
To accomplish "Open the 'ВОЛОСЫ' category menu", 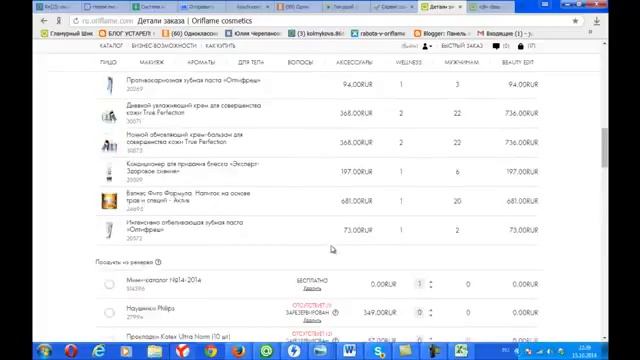I will 300,62.
